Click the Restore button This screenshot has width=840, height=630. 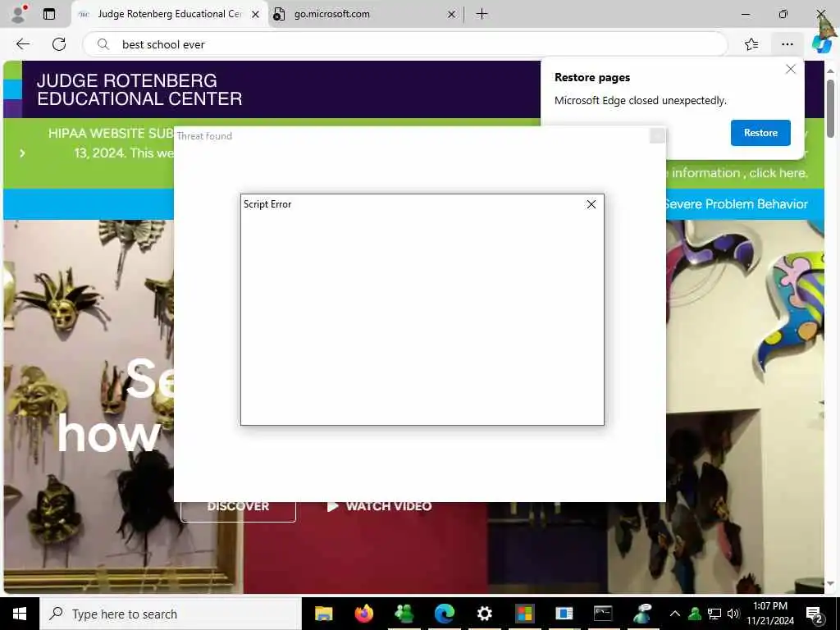pyautogui.click(x=760, y=133)
